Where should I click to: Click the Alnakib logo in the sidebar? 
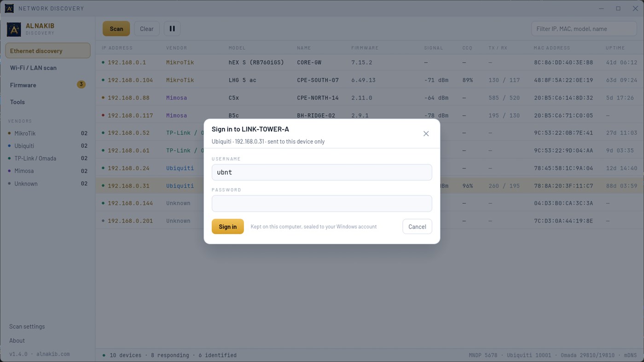14,29
